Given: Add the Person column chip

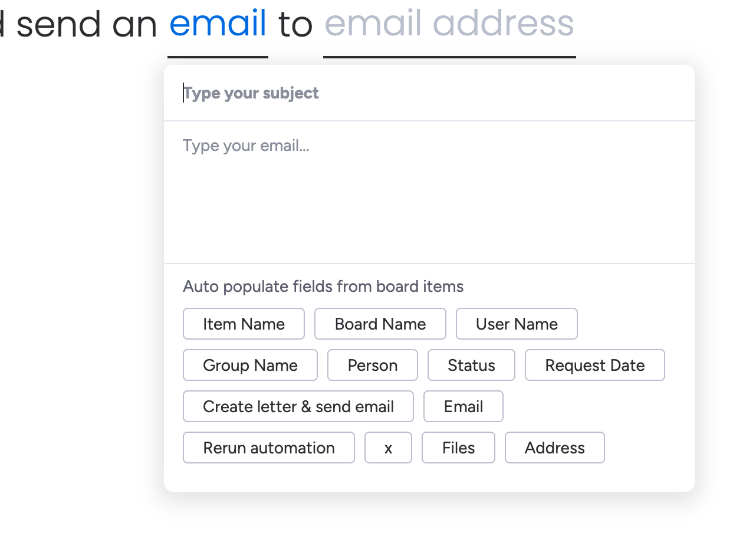Looking at the screenshot, I should pos(373,365).
